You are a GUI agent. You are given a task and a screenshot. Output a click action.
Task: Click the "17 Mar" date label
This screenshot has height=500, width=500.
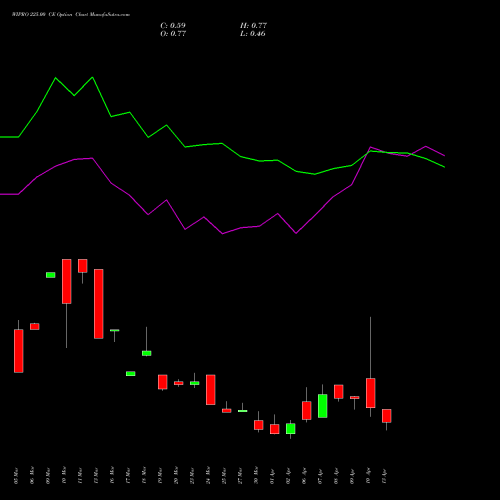(x=128, y=476)
